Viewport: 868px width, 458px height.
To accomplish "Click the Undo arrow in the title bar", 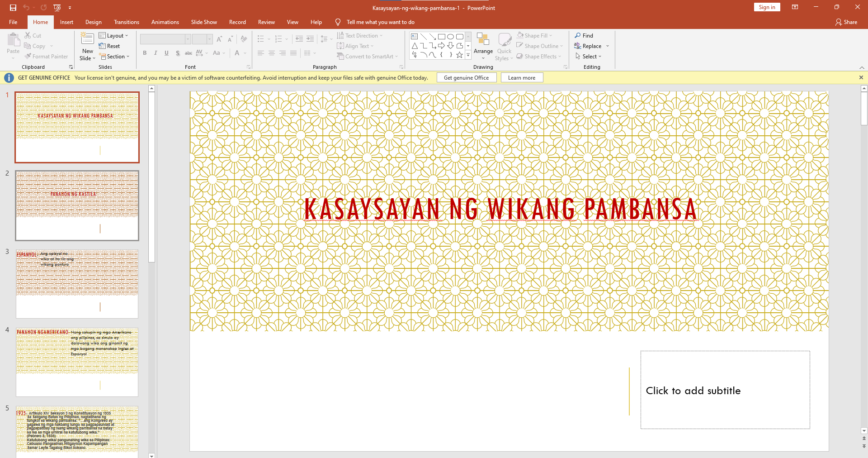I will click(26, 8).
